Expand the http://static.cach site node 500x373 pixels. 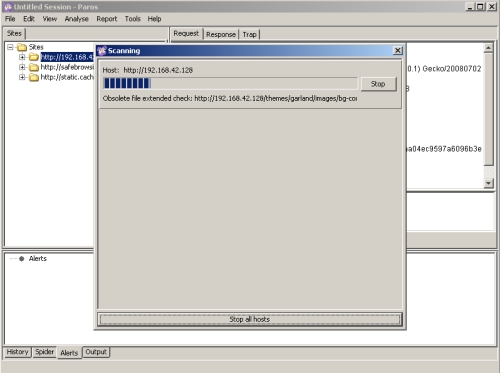[22, 77]
